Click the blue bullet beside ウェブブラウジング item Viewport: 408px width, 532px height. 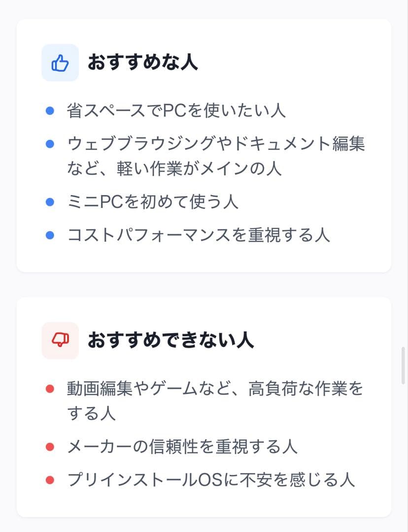(49, 144)
